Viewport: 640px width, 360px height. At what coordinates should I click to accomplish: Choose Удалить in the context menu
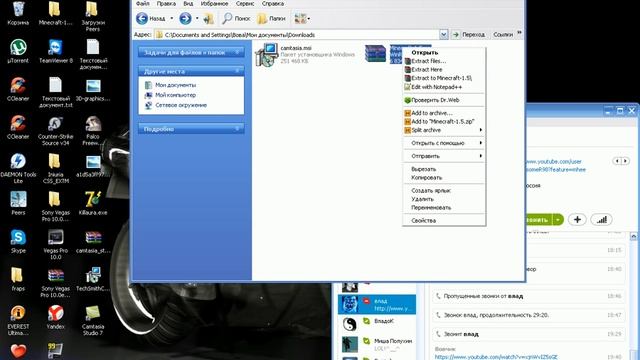tap(444, 199)
